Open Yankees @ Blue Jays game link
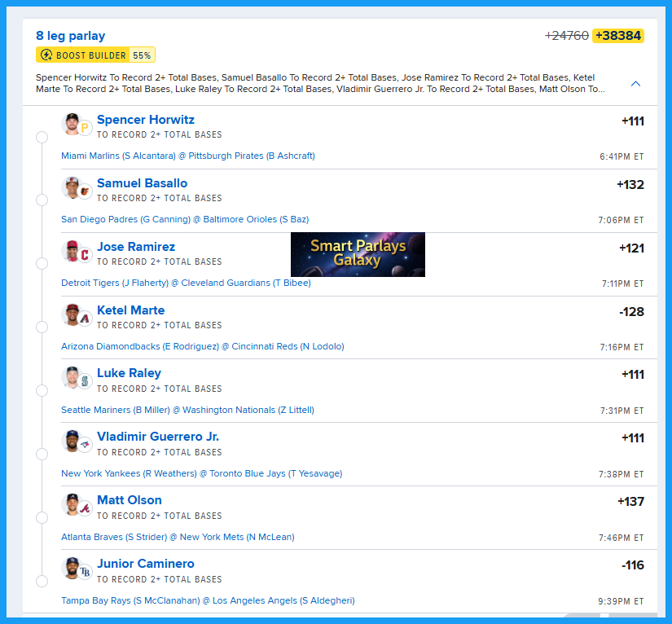672x624 pixels. 202,473
